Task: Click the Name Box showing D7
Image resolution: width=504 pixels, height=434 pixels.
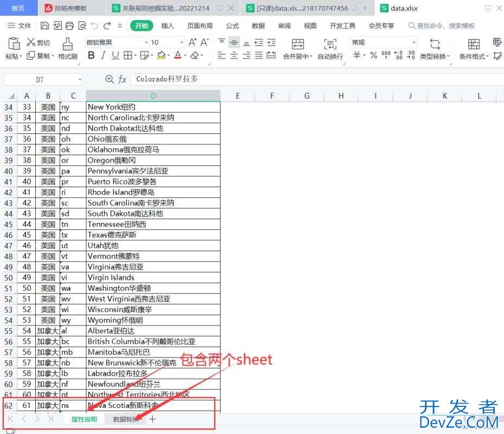Action: point(40,79)
